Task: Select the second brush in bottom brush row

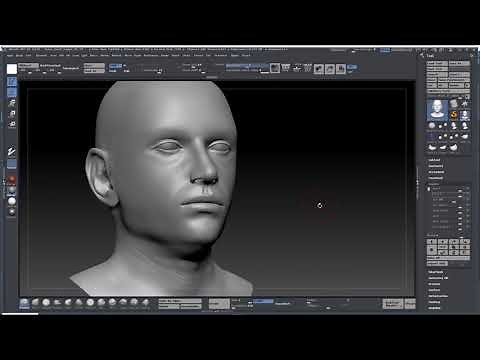Action: (x=35, y=303)
